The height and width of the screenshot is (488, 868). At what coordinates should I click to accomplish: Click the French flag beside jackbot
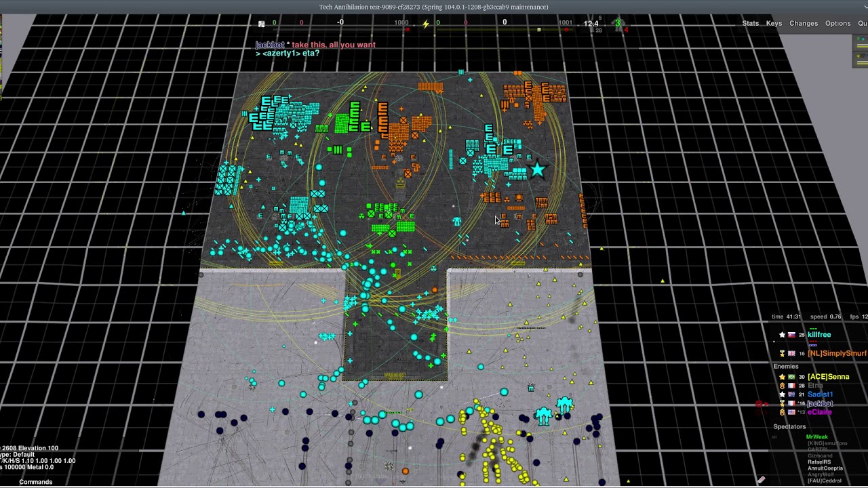pos(791,403)
